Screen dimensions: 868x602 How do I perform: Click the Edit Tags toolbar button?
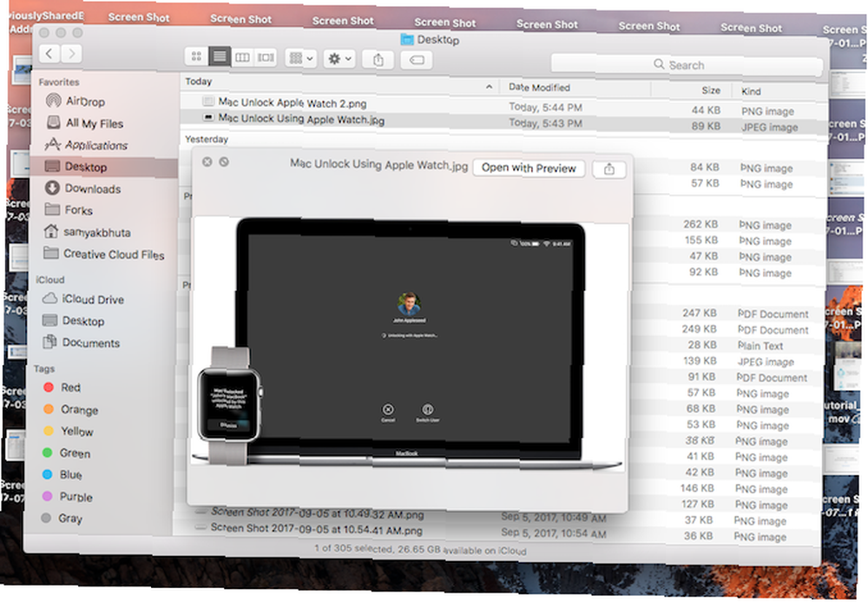click(417, 60)
